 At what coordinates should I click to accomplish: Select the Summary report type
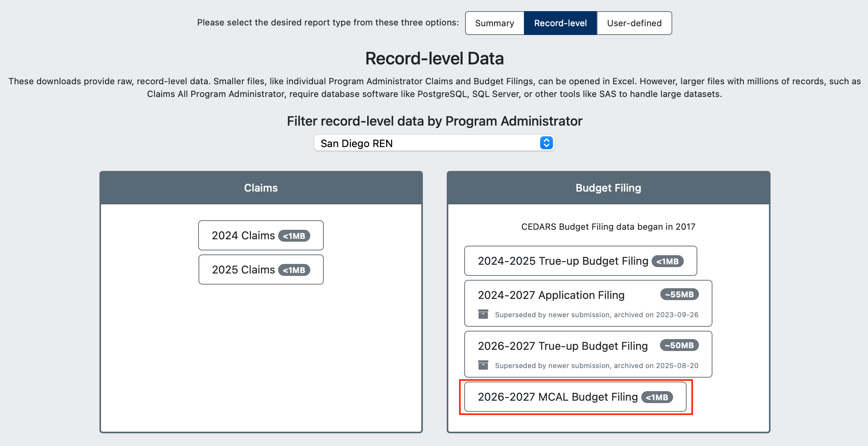tap(494, 23)
